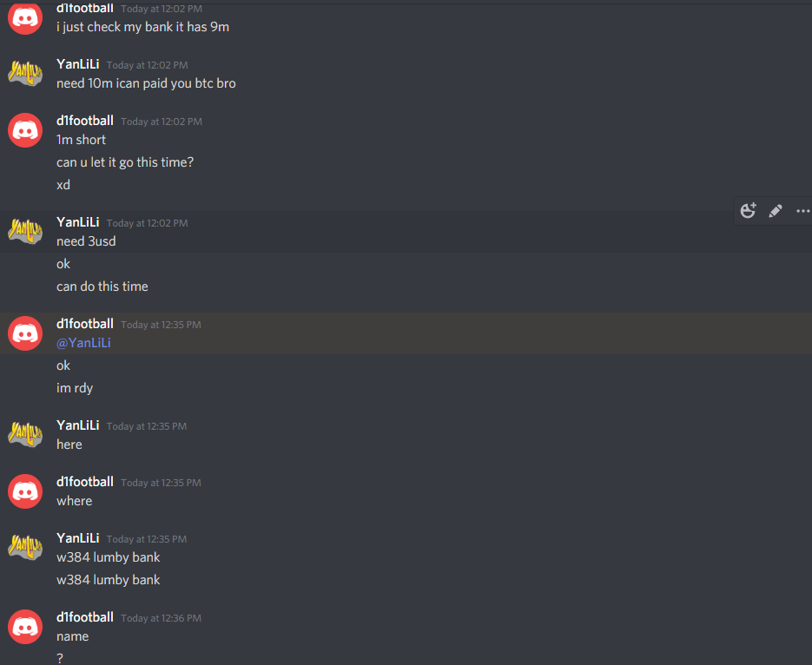
Task: Select the first 'w384 lumby bank' message
Action: point(109,557)
